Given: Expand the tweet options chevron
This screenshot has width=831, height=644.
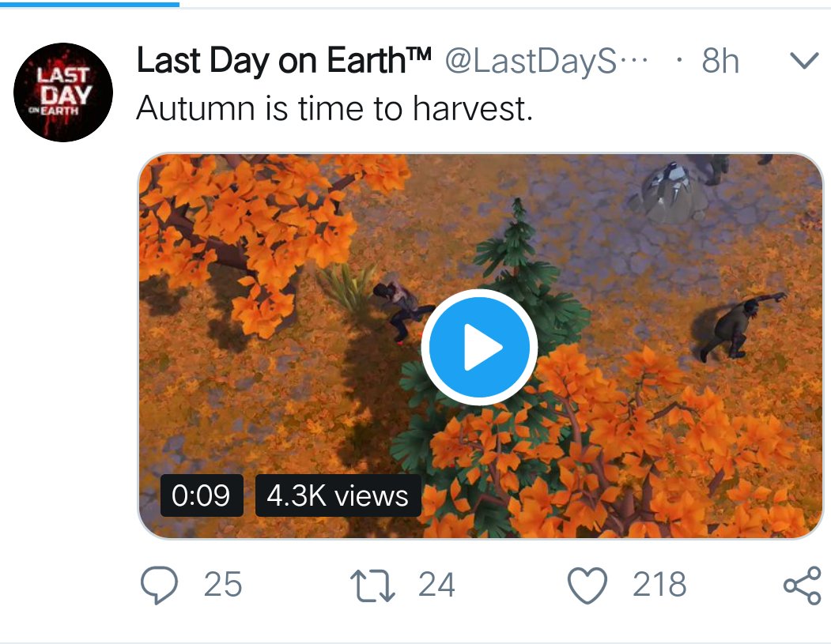Looking at the screenshot, I should click(803, 62).
